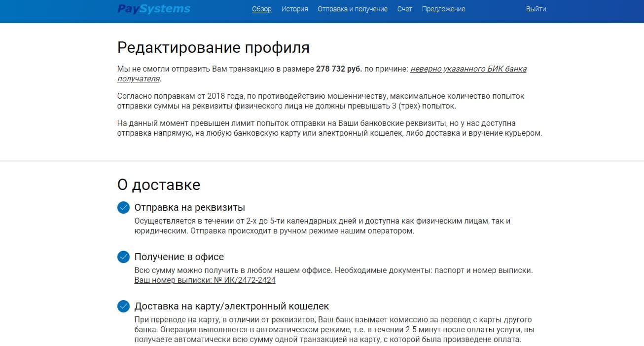This screenshot has height=346, width=644.
Task: Enable the option Доставка на карту/электронный кошелек
Action: [x=123, y=306]
